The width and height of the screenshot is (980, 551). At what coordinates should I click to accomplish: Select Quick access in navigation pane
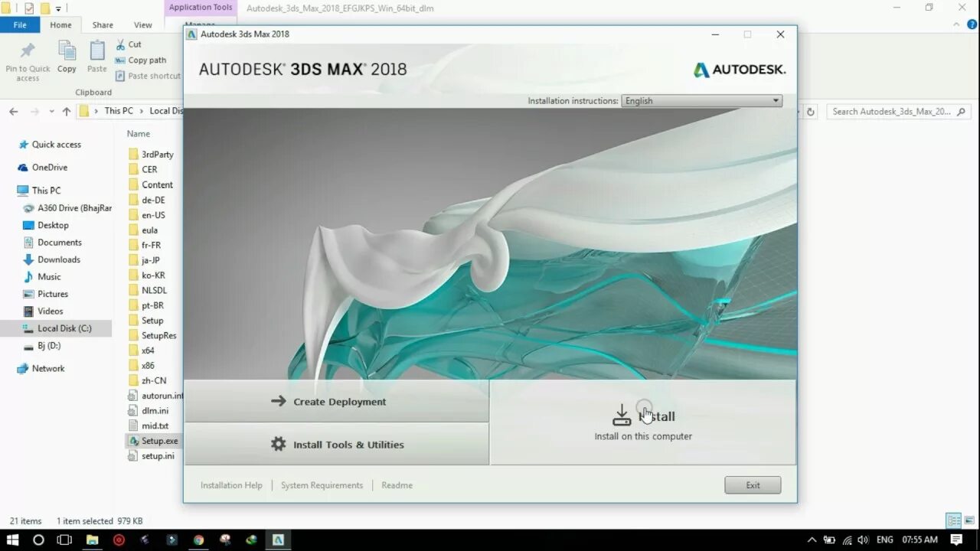(56, 144)
